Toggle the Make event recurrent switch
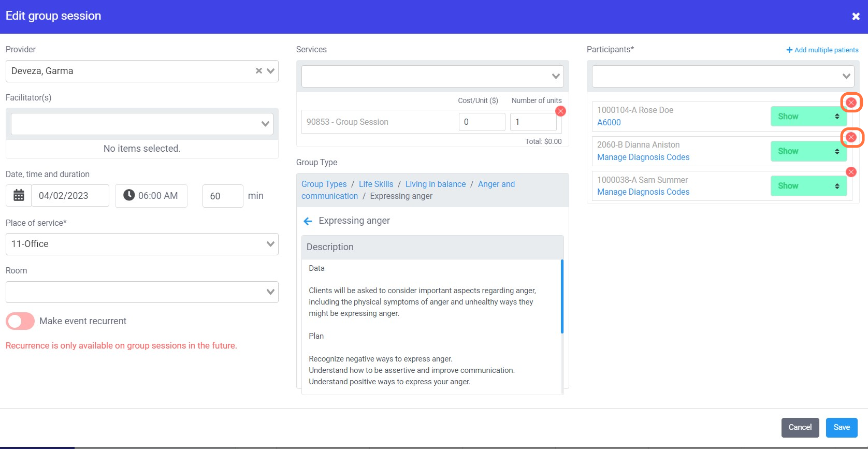The width and height of the screenshot is (868, 449). 20,321
